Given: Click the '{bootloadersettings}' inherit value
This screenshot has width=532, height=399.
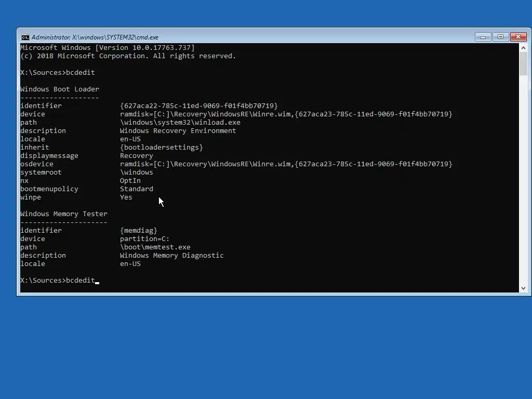Looking at the screenshot, I should click(x=162, y=148).
